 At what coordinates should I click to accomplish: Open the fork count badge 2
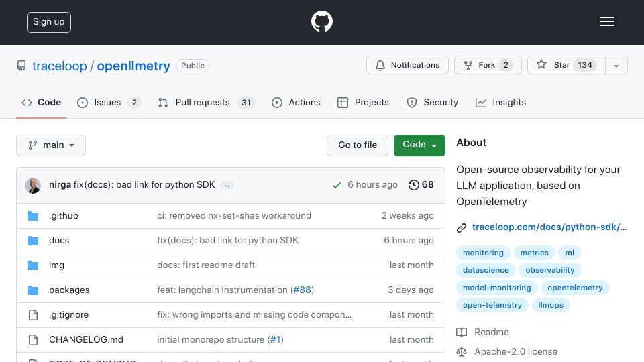[x=506, y=65]
